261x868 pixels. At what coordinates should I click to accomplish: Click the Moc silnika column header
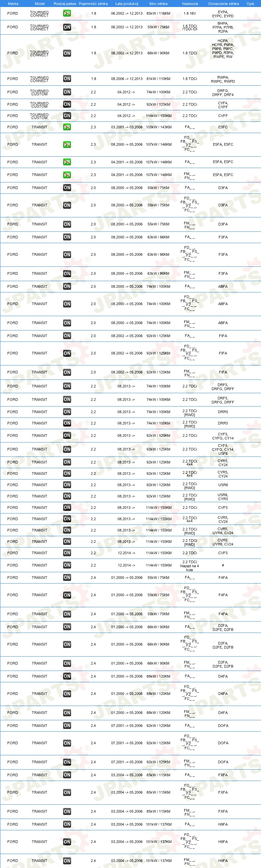(x=159, y=4)
